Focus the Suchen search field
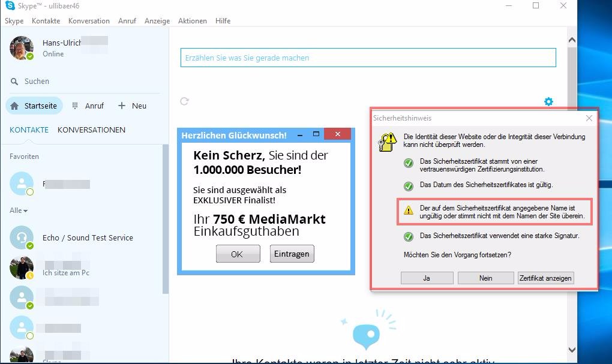The image size is (612, 364). [x=84, y=81]
